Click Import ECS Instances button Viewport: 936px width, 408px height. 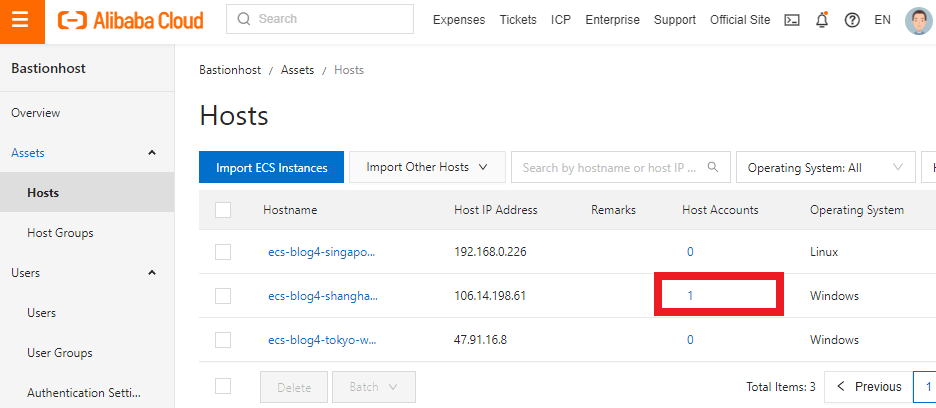click(272, 167)
